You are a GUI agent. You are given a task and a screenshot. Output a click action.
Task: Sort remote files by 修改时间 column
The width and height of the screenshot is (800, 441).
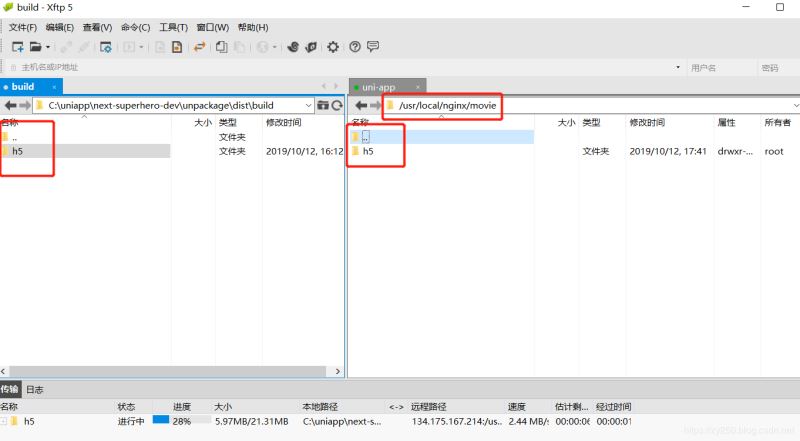click(x=646, y=122)
